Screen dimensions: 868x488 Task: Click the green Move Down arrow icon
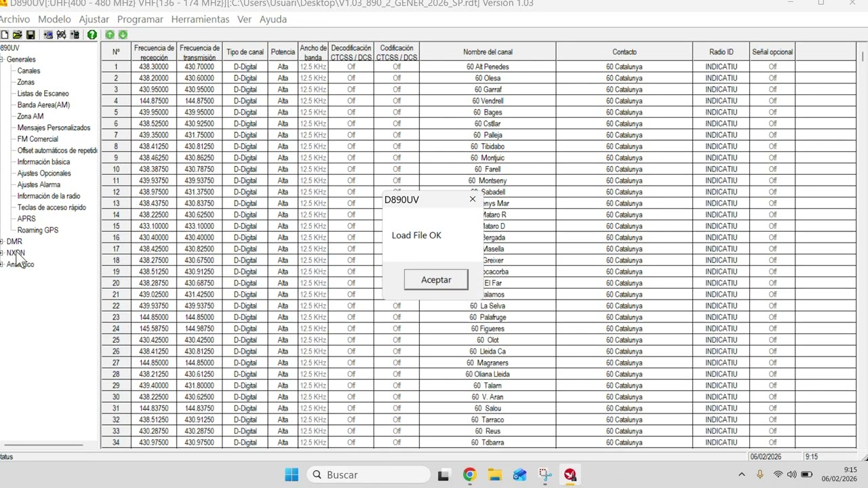pyautogui.click(x=123, y=35)
